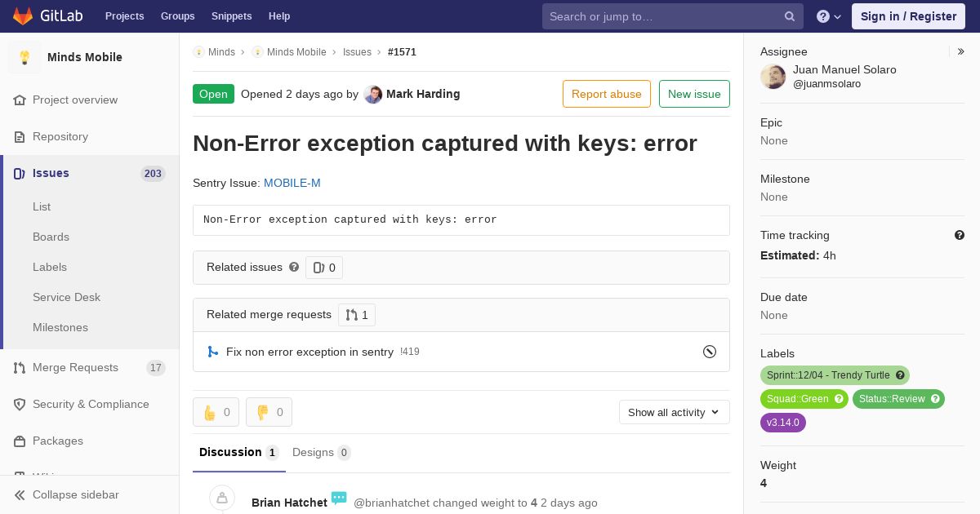Focus the Search or jump to field
Screen dimensions: 980x514
(x=673, y=16)
